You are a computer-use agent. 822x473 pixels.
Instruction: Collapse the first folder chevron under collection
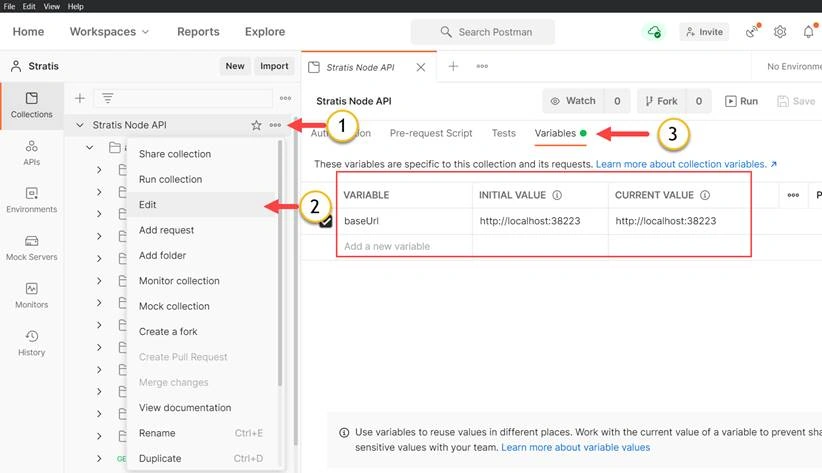(x=90, y=147)
